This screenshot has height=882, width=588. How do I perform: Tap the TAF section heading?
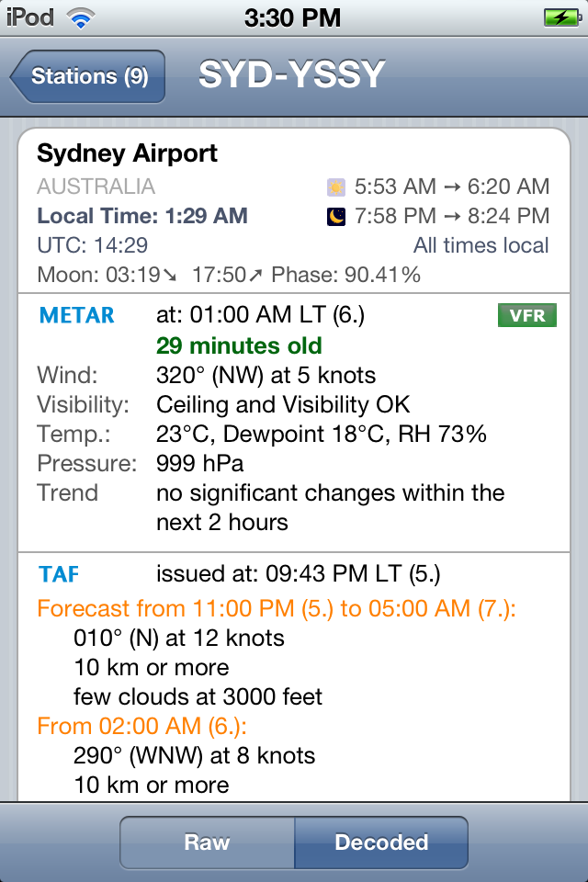[x=59, y=574]
